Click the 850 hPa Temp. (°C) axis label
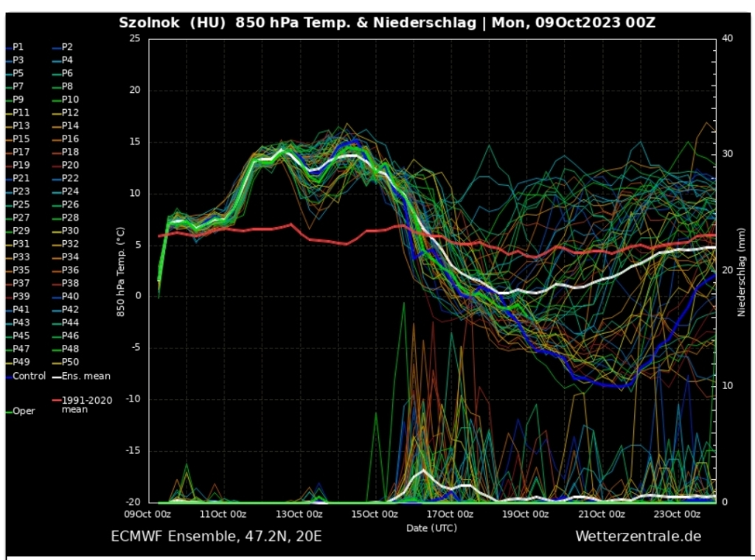This screenshot has width=755, height=560. click(119, 272)
